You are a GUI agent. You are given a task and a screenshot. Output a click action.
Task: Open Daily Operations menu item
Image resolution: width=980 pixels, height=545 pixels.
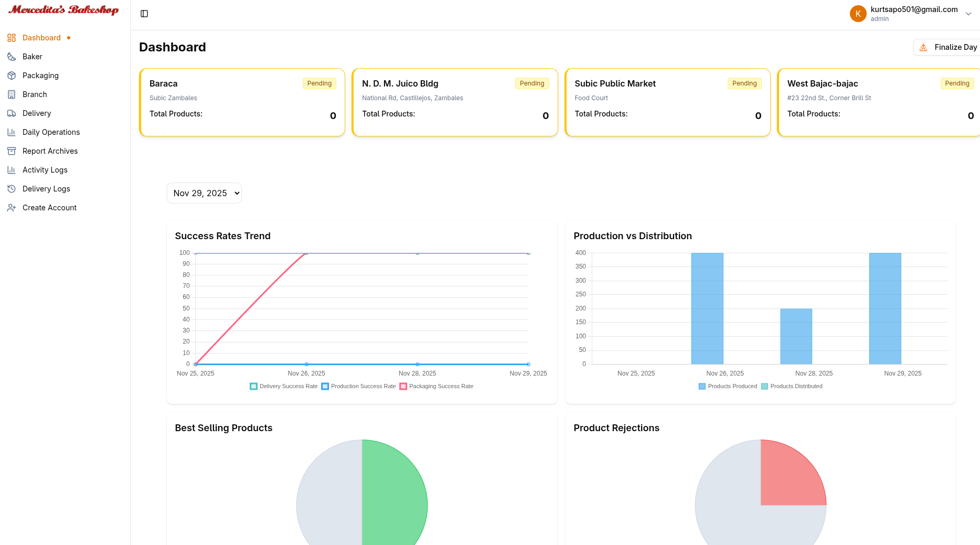[x=51, y=132]
